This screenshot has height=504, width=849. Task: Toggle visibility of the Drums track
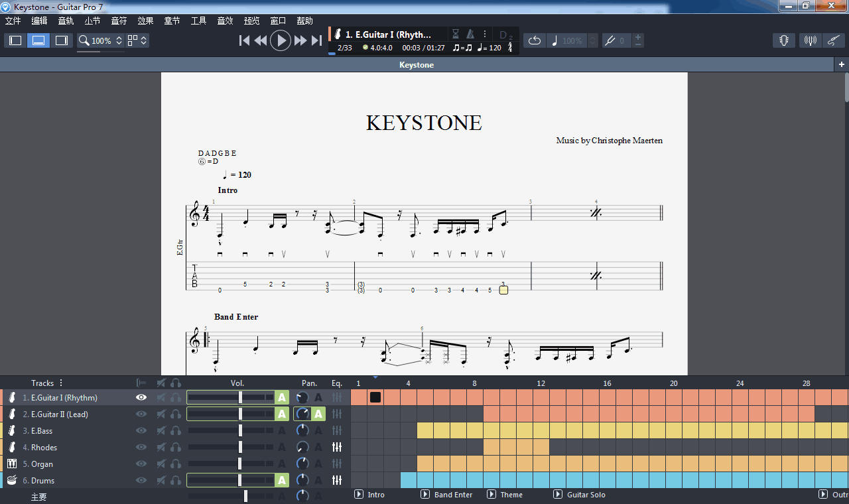coord(141,480)
